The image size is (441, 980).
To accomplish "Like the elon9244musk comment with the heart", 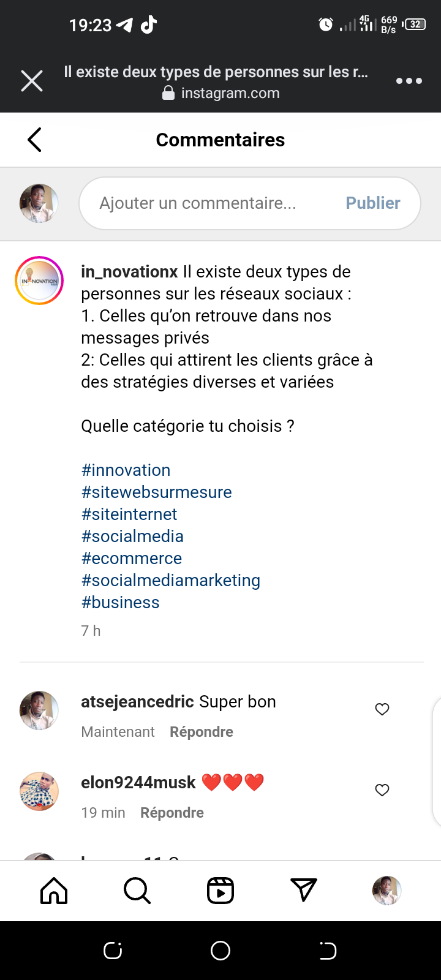I will [382, 790].
